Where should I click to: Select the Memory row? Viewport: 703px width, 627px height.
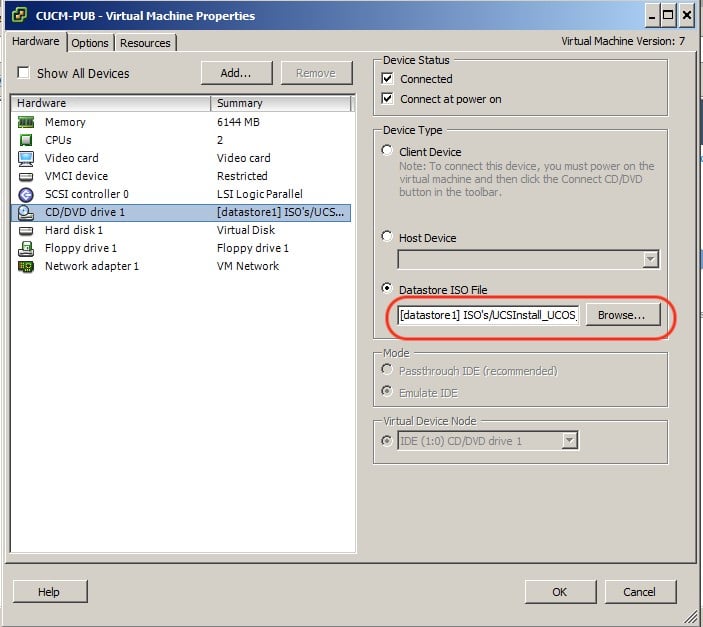(181, 122)
